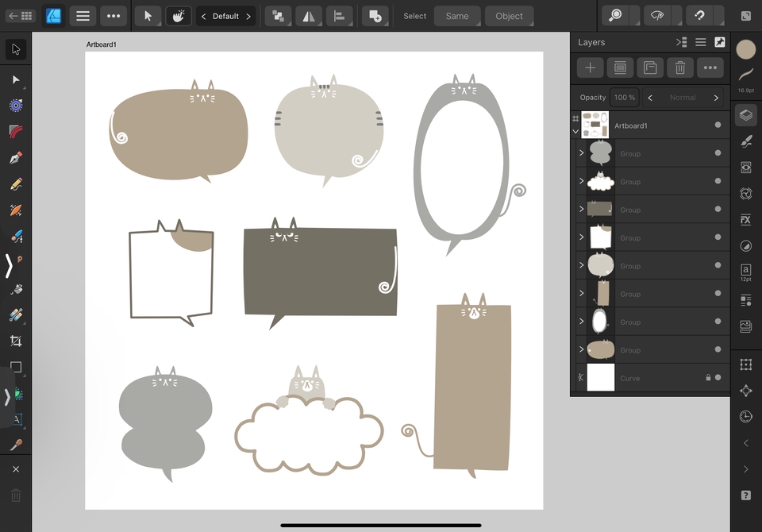Open the boolean add operation icon
762x532 pixels.
pyautogui.click(x=375, y=16)
